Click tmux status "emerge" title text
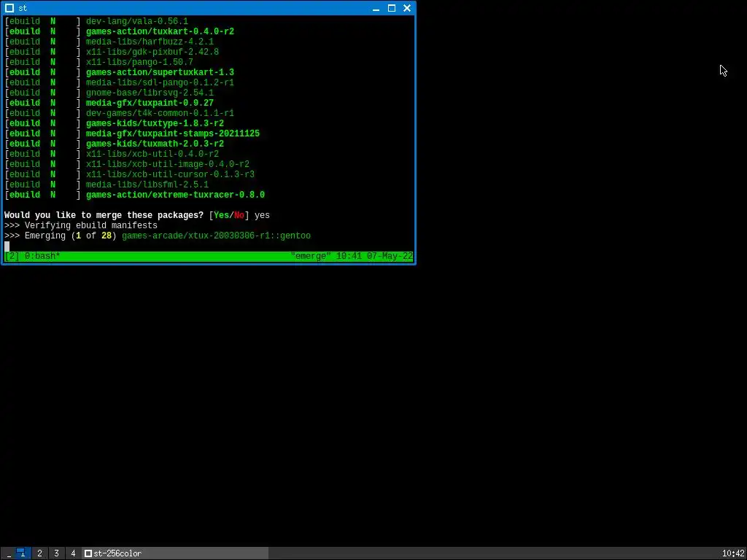Screen dimensions: 747x560 point(311,256)
